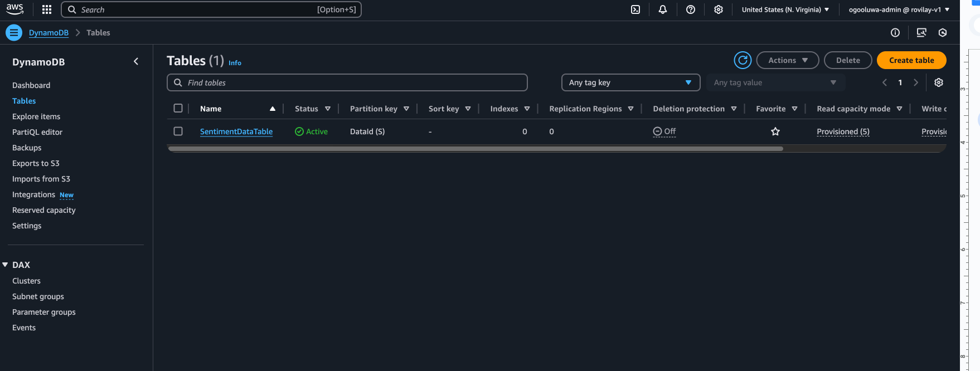This screenshot has width=980, height=371.
Task: Launch AWS CloudShell from top bar
Action: pyautogui.click(x=635, y=9)
